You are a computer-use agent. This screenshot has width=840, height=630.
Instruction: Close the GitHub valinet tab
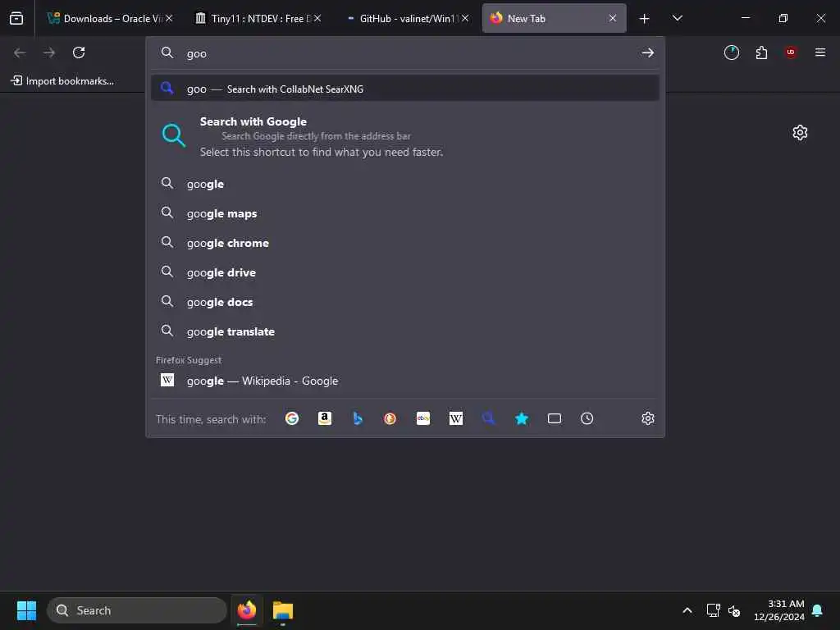tap(465, 18)
